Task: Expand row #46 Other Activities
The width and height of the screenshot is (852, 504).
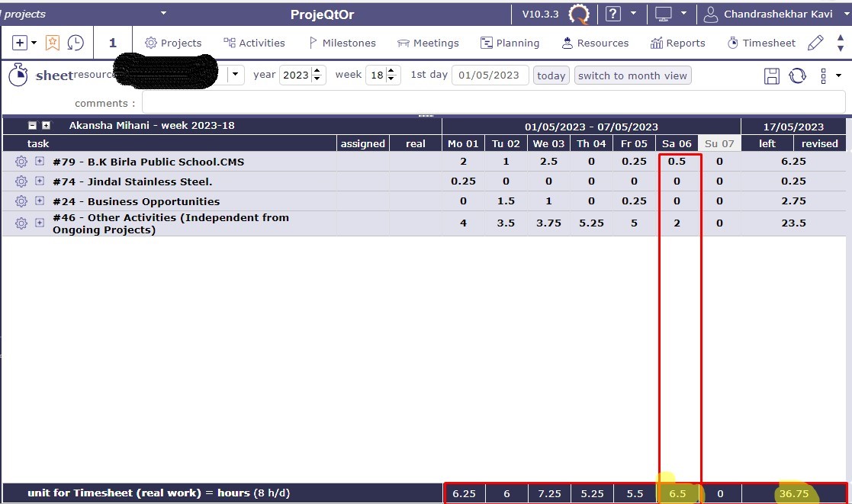Action: [x=40, y=223]
